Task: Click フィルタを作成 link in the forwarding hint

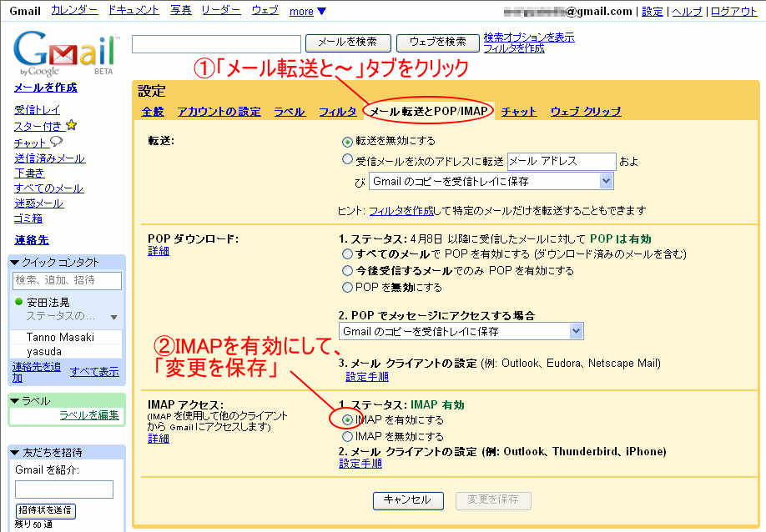Action: [401, 211]
